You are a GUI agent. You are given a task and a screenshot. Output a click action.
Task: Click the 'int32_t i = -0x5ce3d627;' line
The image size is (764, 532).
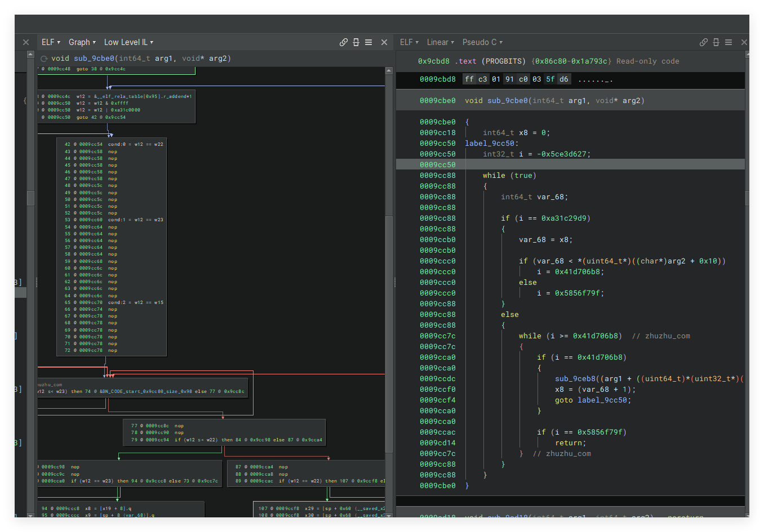[x=537, y=154]
